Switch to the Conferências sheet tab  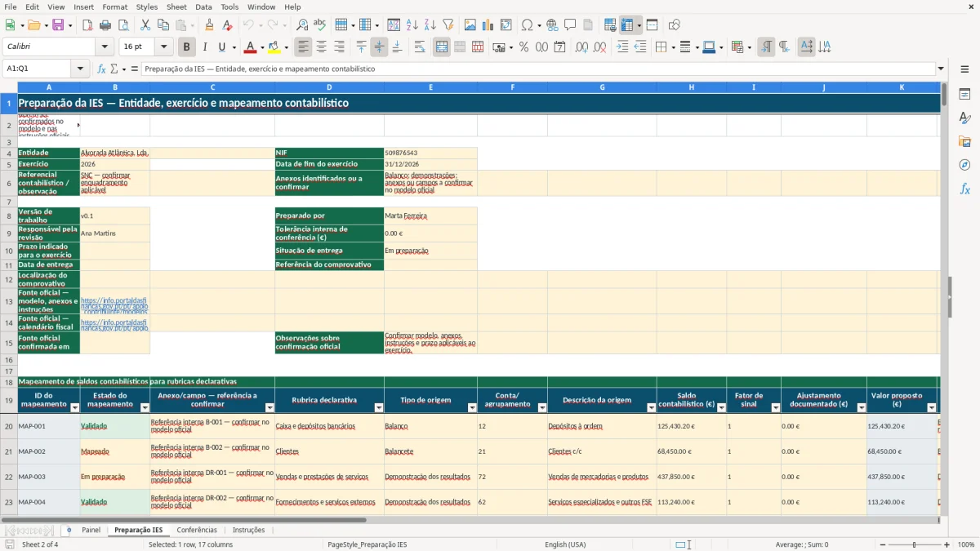click(x=197, y=530)
